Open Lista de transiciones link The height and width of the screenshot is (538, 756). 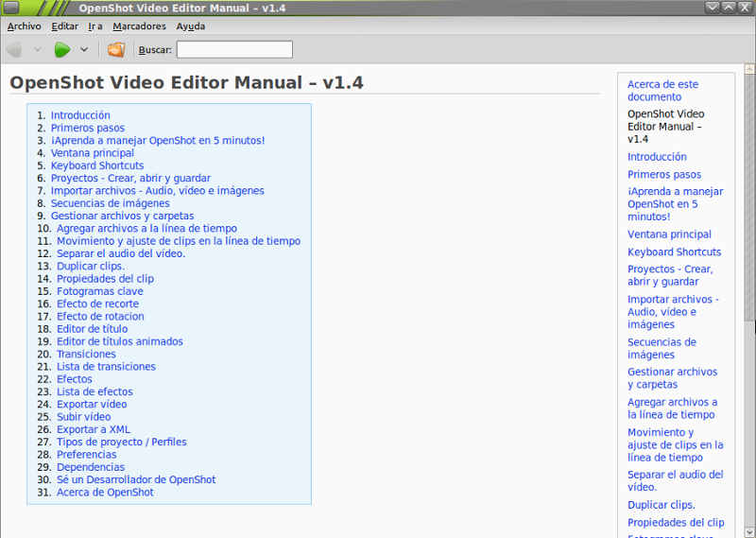click(106, 366)
